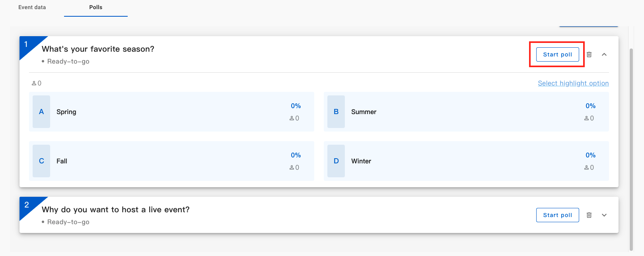Collapse the favorite season poll
The width and height of the screenshot is (644, 256).
point(604,54)
